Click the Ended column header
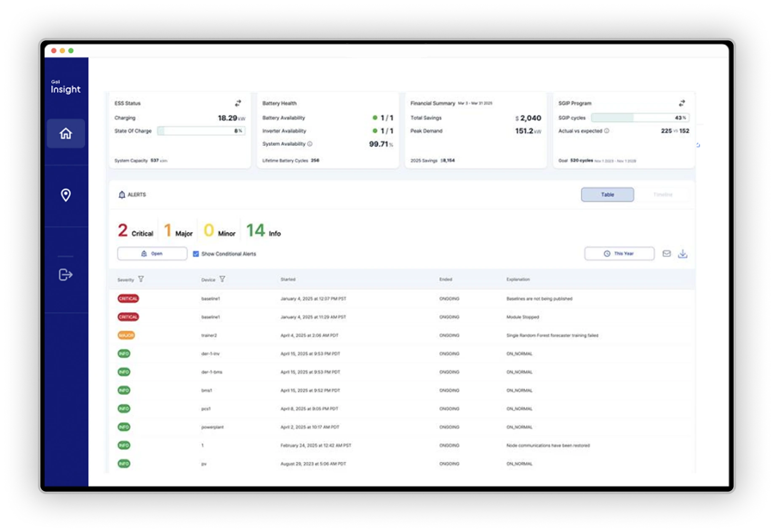 pyautogui.click(x=446, y=279)
